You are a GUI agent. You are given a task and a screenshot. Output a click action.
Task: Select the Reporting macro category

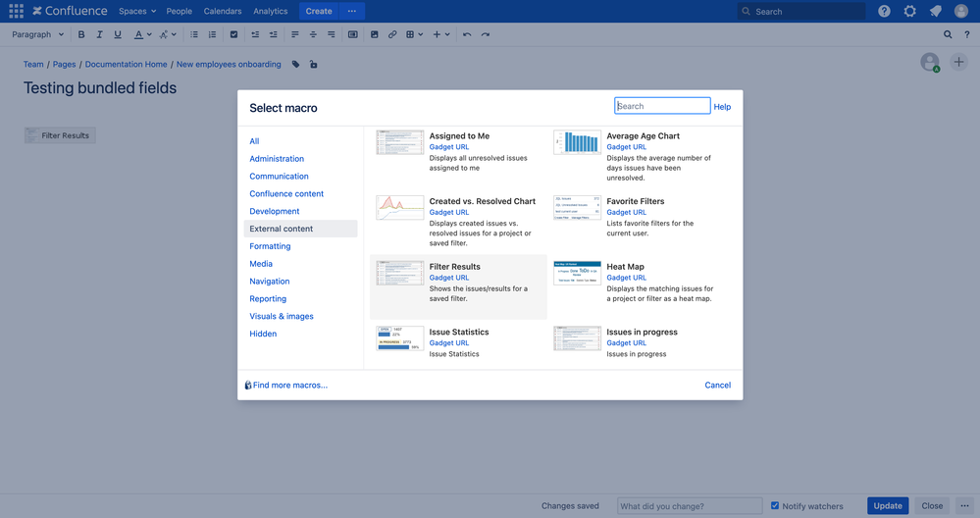click(x=268, y=298)
